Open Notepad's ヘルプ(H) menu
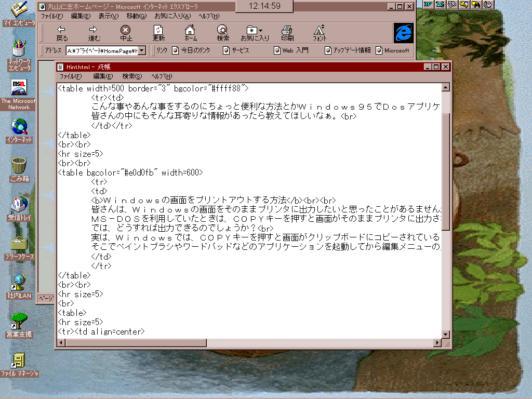 pos(162,76)
